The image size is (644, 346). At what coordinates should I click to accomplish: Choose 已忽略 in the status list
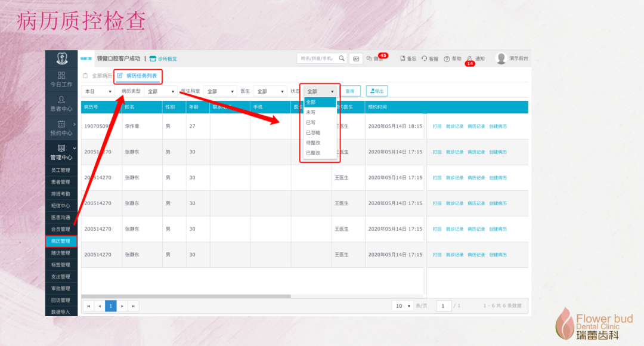coord(320,132)
